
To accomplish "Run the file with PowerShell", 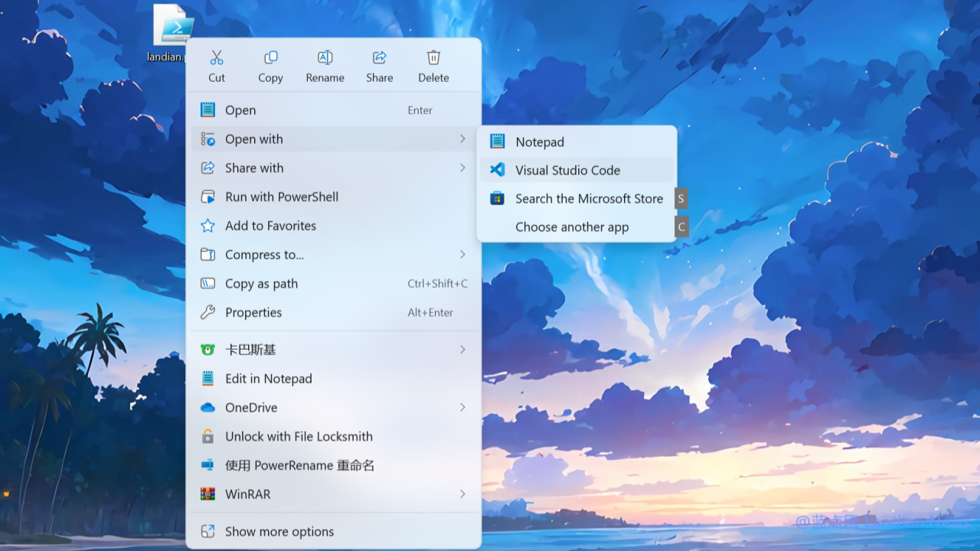I will tap(281, 197).
